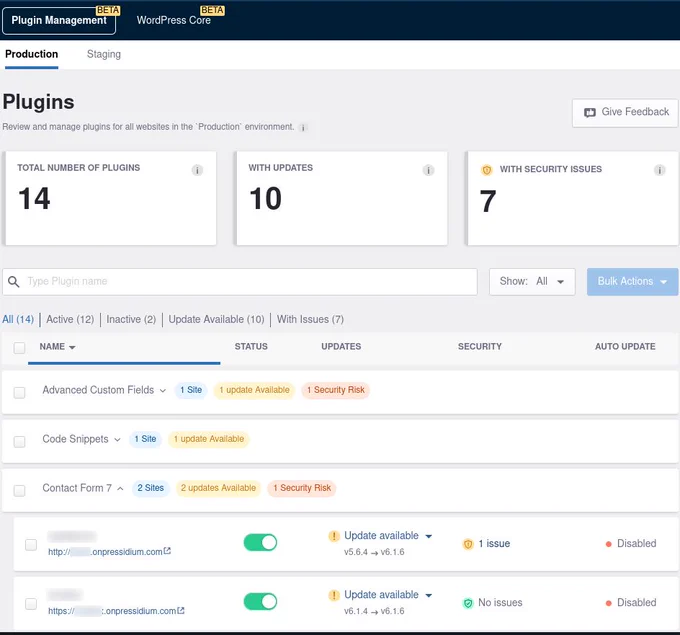Open the http:// onpressidium.com site link
Viewport: 680px width, 635px height.
[x=105, y=552]
